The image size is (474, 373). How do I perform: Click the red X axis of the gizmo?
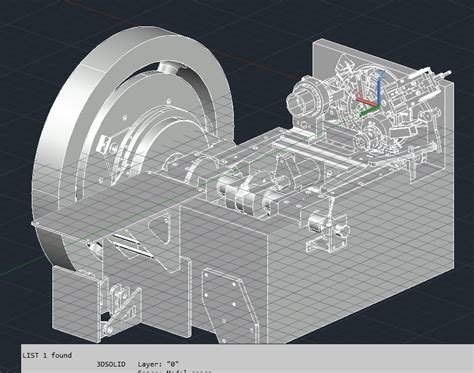point(367,102)
